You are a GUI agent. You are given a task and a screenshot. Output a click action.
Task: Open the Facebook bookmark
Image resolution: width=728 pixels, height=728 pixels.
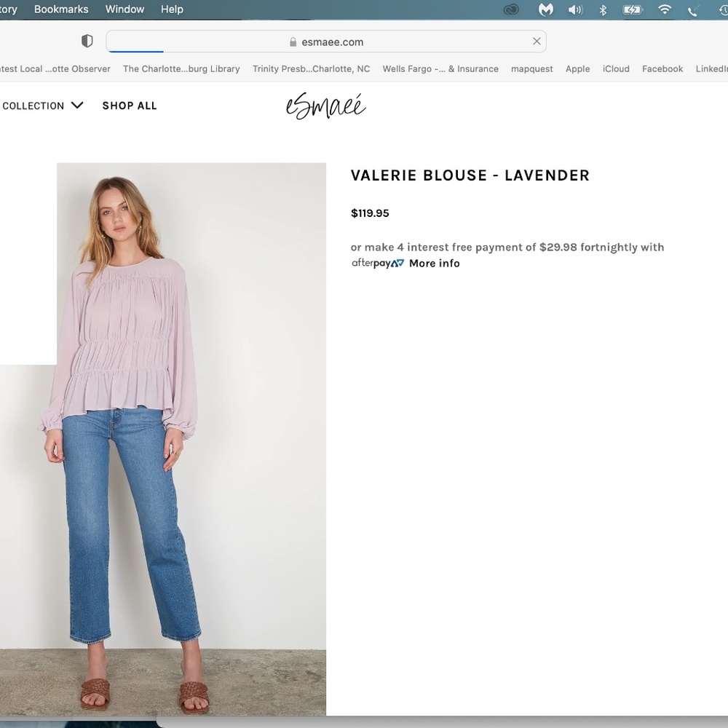click(662, 68)
